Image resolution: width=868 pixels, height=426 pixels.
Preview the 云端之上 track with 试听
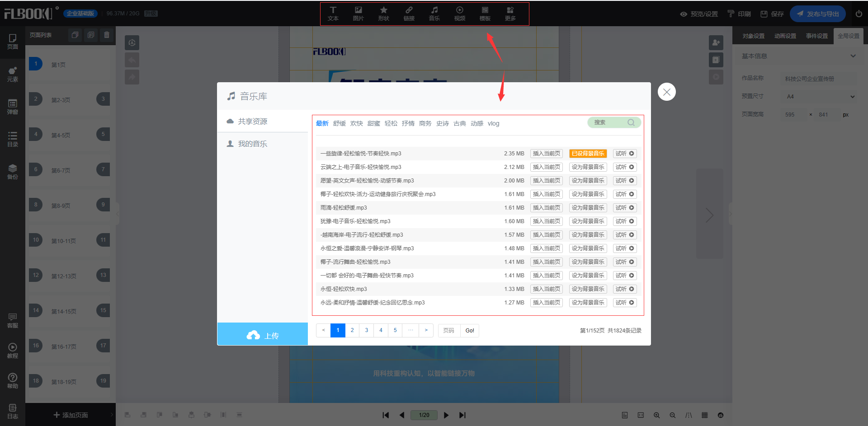point(625,167)
